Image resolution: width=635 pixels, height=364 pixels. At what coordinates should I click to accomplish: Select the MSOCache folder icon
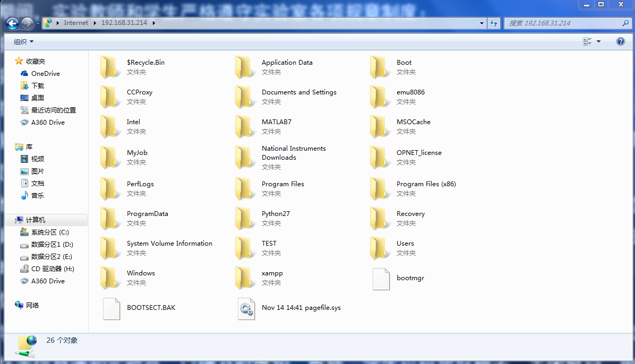[x=380, y=127]
